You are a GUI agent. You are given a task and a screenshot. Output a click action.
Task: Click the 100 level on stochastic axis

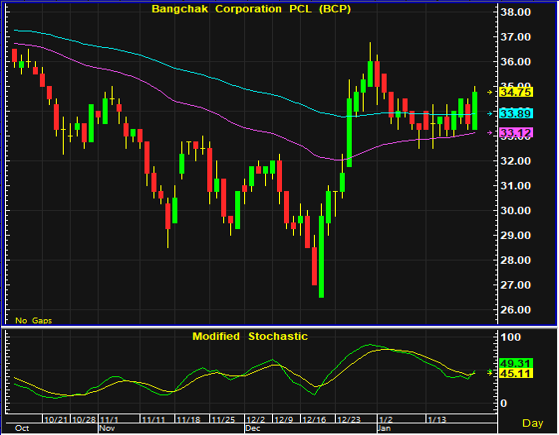point(511,337)
